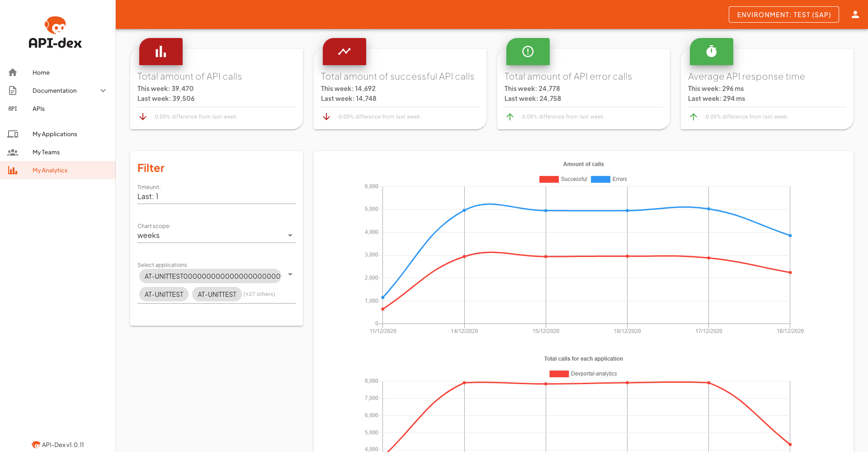Click up arrow under API error calls
This screenshot has width=868, height=452.
click(x=510, y=117)
